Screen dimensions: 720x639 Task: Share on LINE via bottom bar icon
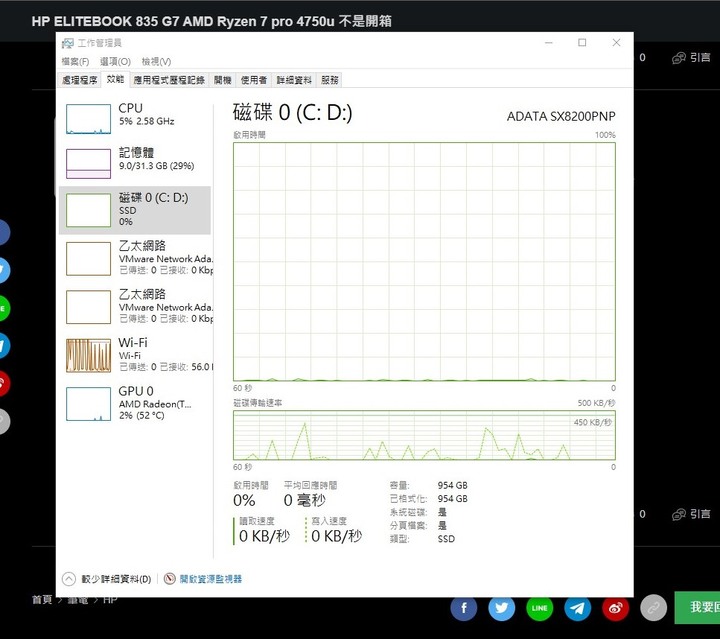(540, 608)
